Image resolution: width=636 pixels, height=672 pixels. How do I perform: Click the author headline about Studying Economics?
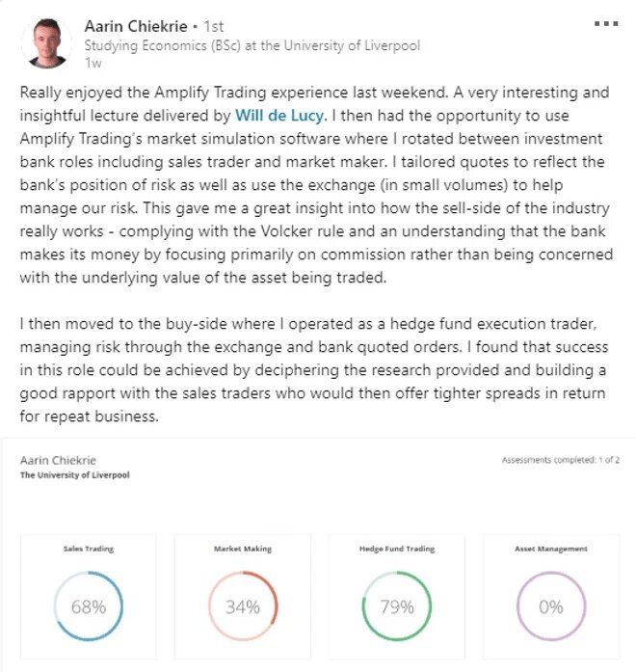point(252,45)
